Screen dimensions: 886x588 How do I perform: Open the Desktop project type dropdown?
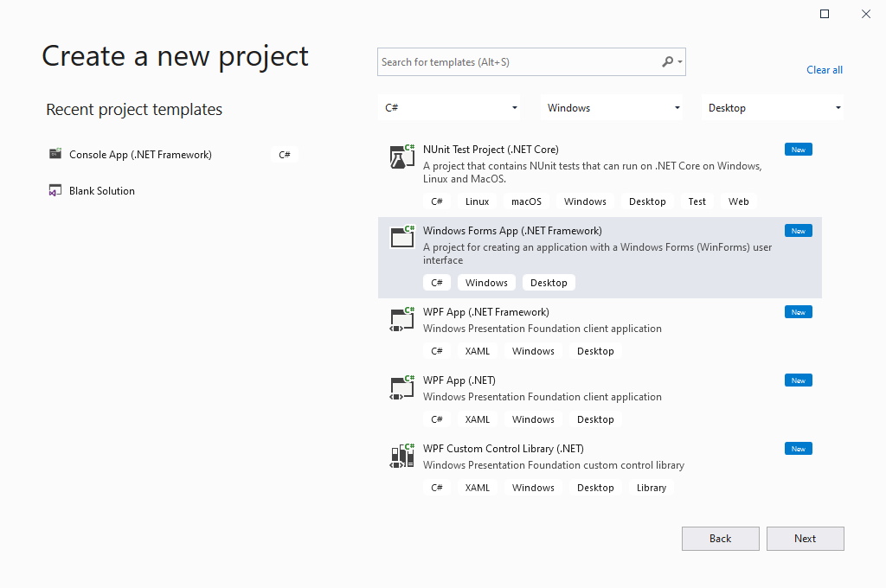tap(773, 107)
